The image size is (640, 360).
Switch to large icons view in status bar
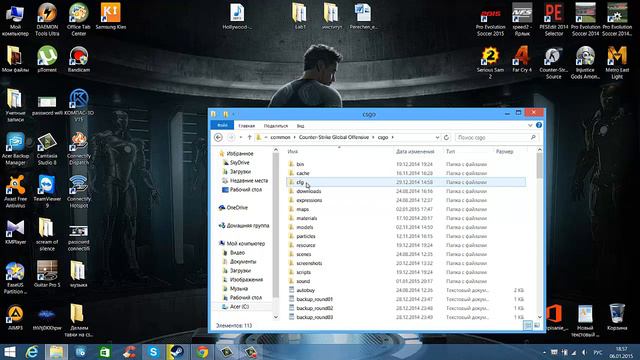(x=537, y=325)
